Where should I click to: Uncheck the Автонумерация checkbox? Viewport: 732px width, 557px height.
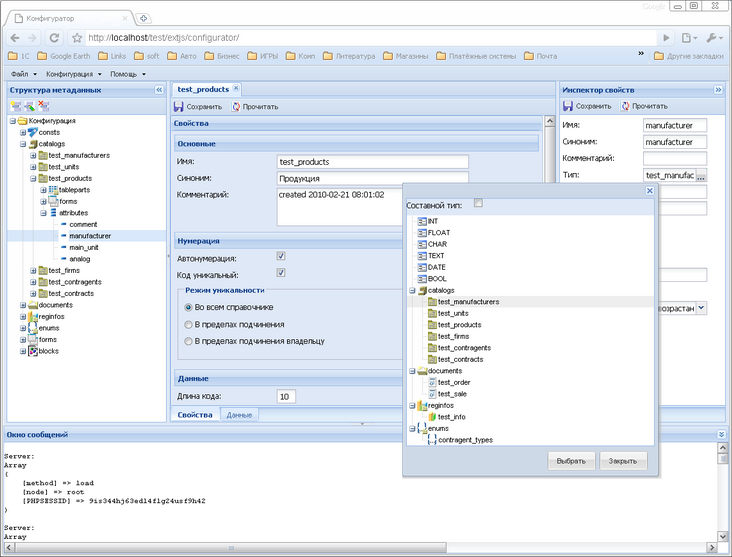pyautogui.click(x=281, y=257)
